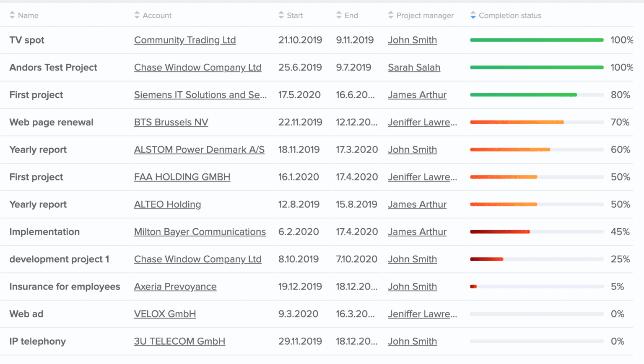Image resolution: width=644 pixels, height=364 pixels.
Task: Sort table by Project manager header text
Action: [x=425, y=15]
